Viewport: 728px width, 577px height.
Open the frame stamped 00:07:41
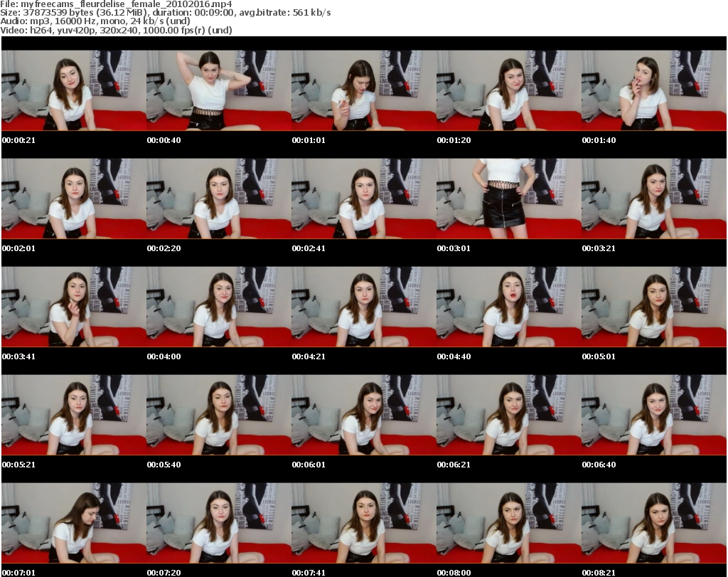[x=364, y=523]
